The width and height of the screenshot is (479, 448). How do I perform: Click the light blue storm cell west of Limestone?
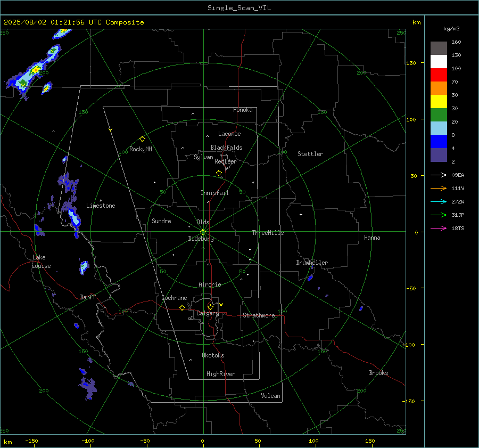point(74,218)
